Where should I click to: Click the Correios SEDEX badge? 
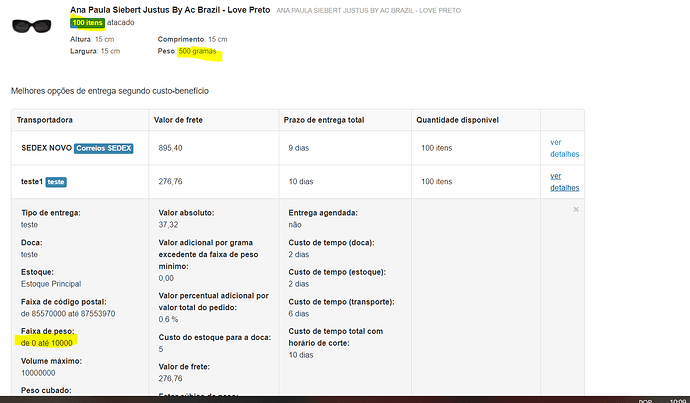(103, 148)
